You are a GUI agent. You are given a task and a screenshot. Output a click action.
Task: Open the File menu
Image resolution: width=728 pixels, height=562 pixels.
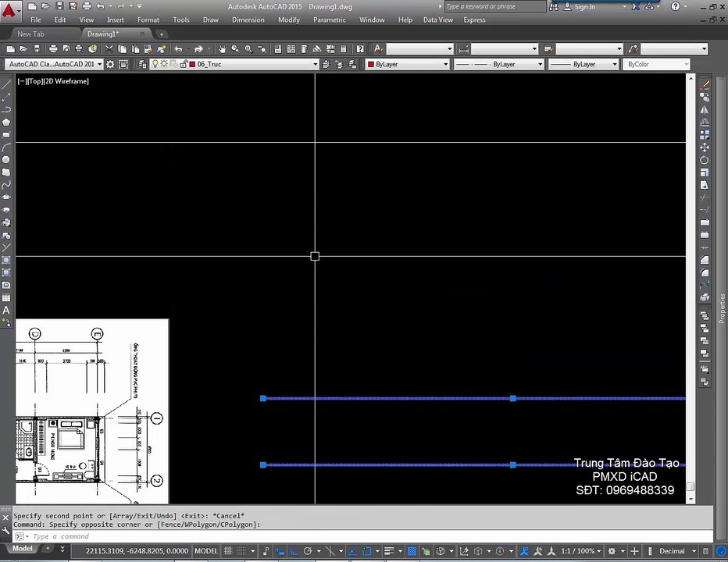tap(36, 20)
